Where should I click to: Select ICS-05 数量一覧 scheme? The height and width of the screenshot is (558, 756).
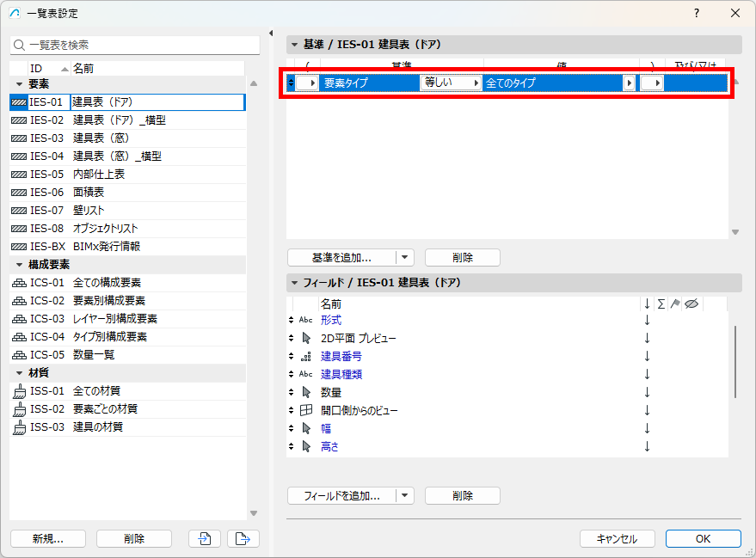[128, 355]
